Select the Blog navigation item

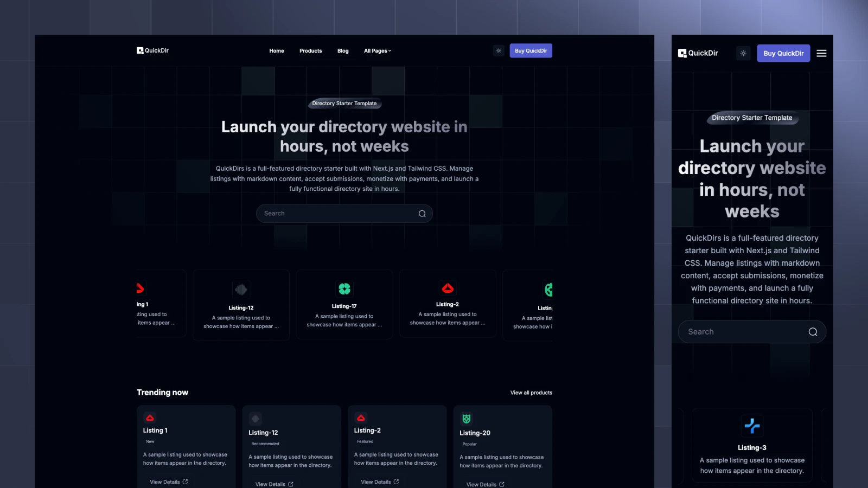(x=343, y=50)
